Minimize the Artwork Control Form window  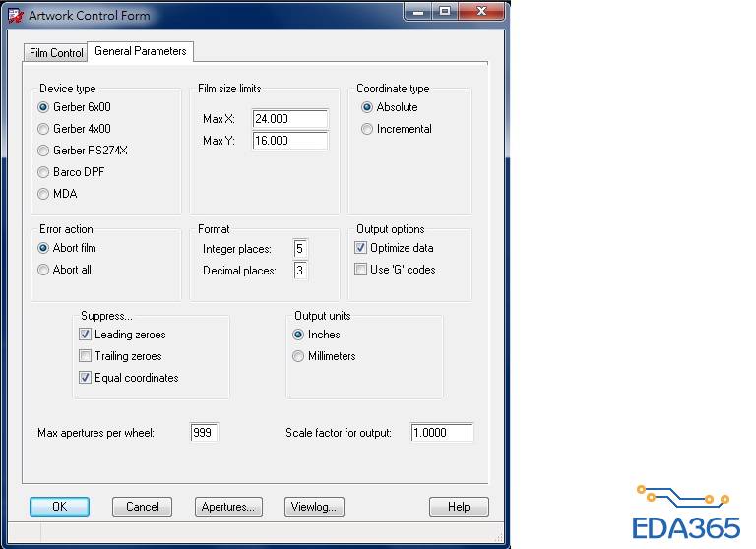click(418, 11)
